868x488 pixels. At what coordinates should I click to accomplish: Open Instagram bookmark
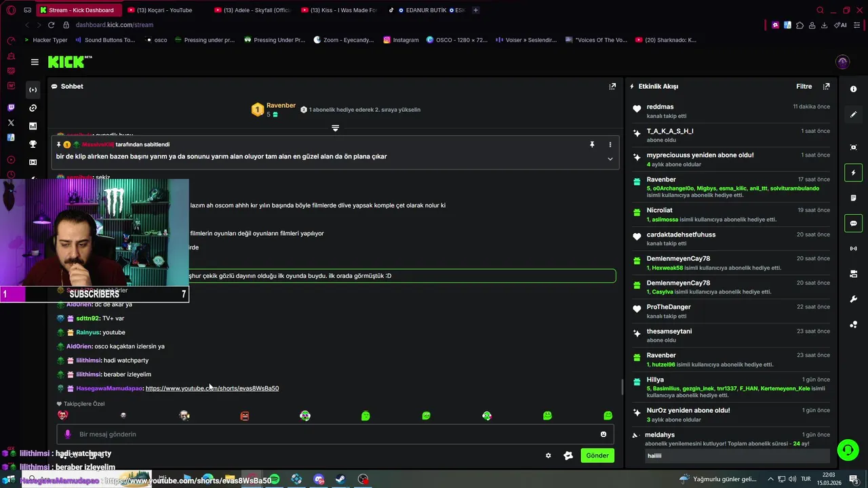[401, 40]
